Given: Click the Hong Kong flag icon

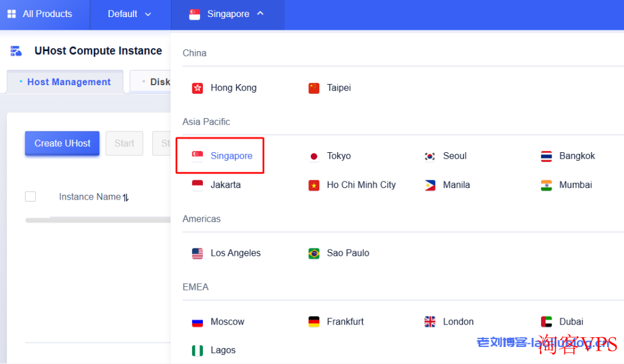Looking at the screenshot, I should [x=197, y=88].
